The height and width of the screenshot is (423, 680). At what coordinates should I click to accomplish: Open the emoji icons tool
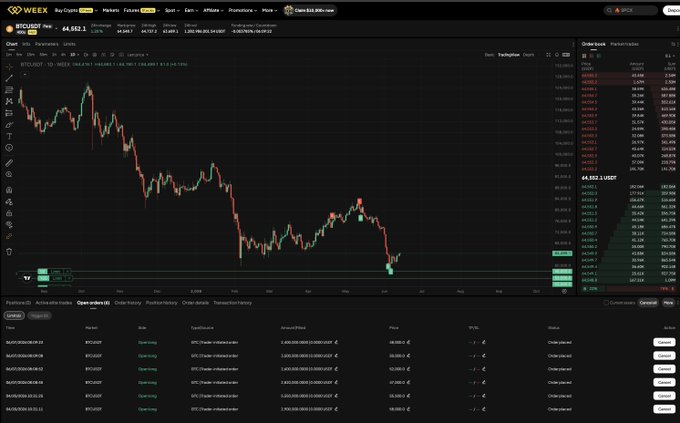pos(9,148)
